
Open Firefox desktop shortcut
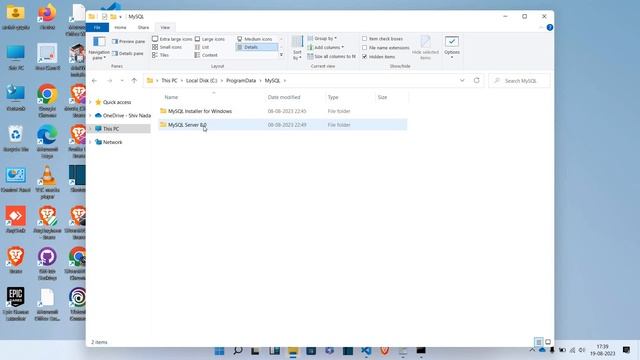pyautogui.click(x=47, y=17)
